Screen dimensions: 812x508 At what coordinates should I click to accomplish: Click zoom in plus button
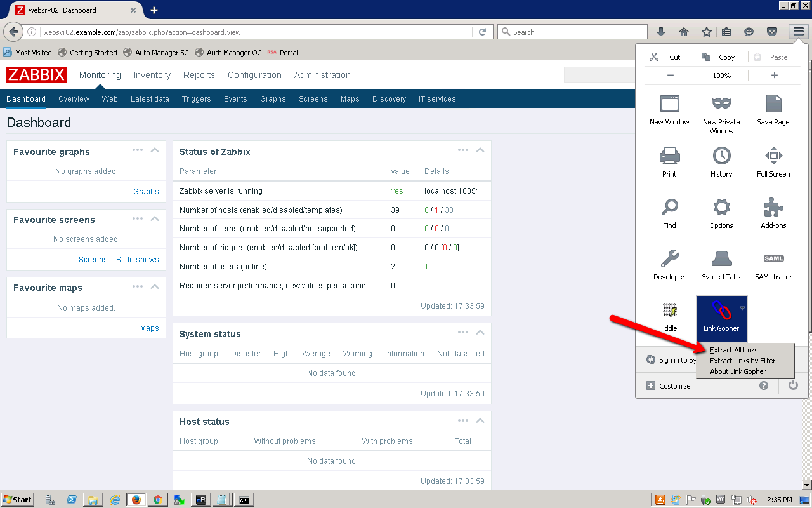tap(774, 76)
